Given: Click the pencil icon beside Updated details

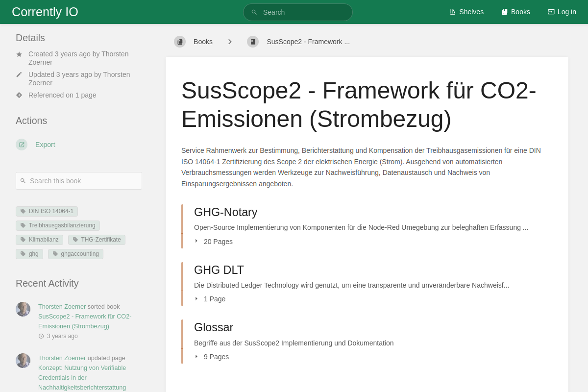Looking at the screenshot, I should coord(19,74).
